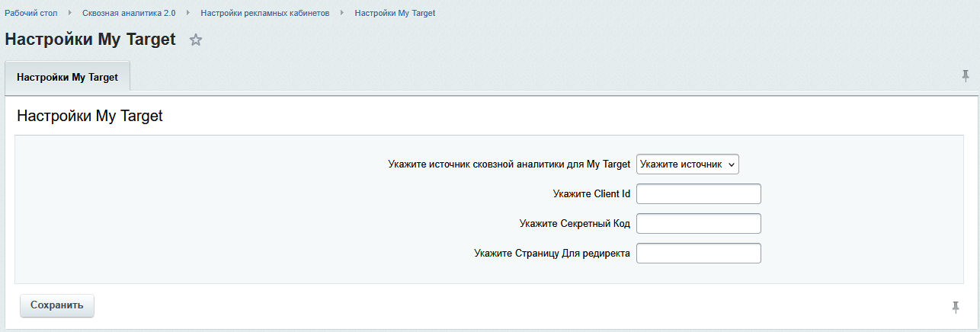980x332 pixels.
Task: Click into the Секретный Код field
Action: point(699,224)
